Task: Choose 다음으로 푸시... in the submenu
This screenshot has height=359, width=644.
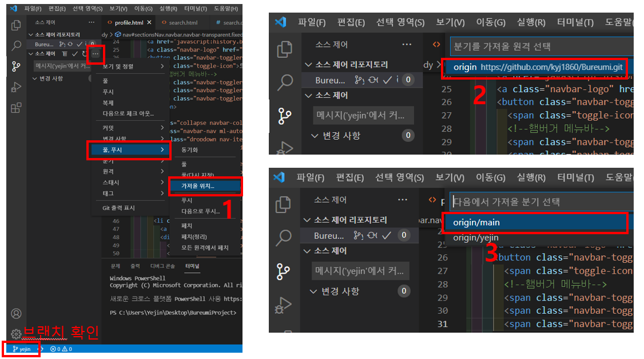Action: pyautogui.click(x=205, y=211)
